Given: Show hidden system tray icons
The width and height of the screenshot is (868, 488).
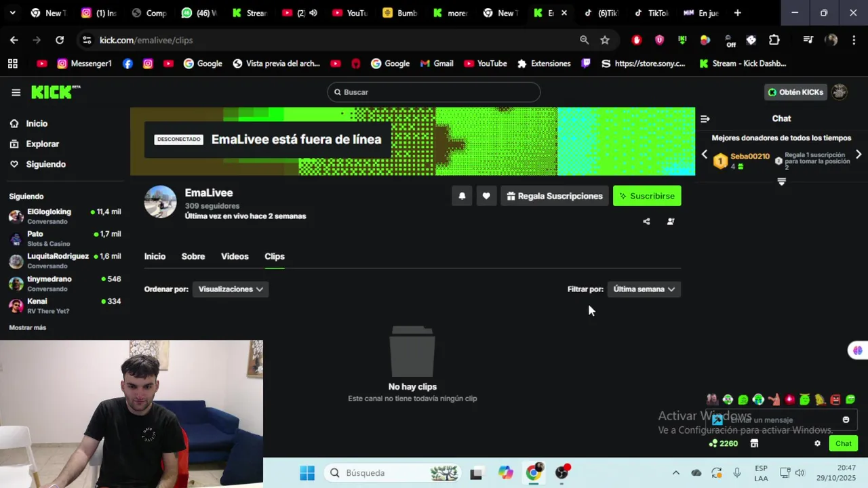Looking at the screenshot, I should click(675, 473).
